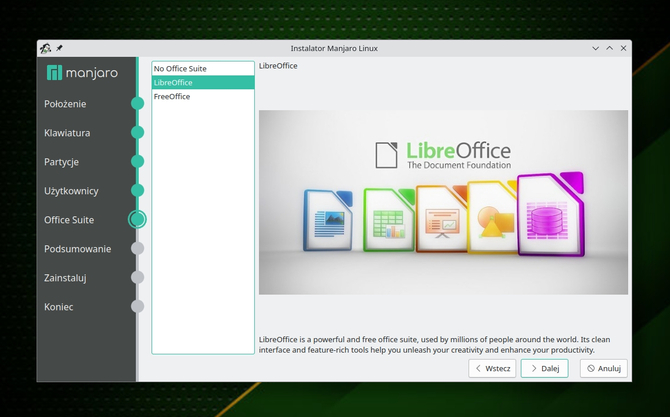The height and width of the screenshot is (417, 670).
Task: Close the installer window
Action: pyautogui.click(x=623, y=48)
